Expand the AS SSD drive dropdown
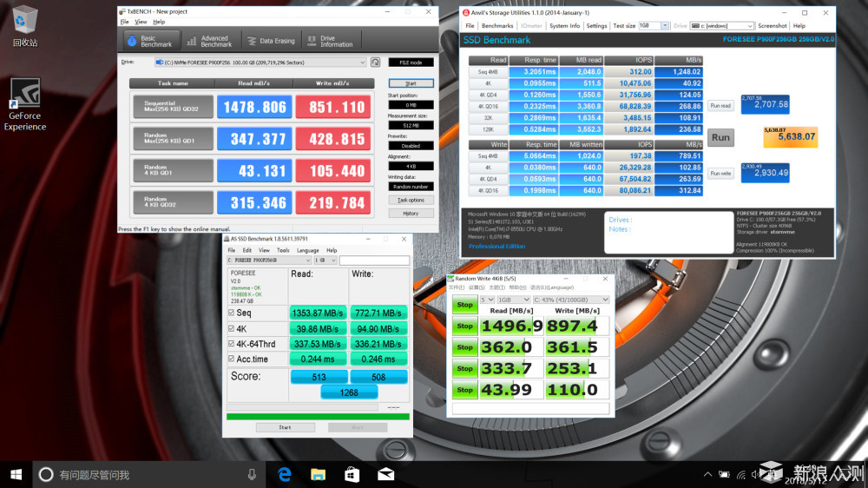 coord(308,260)
